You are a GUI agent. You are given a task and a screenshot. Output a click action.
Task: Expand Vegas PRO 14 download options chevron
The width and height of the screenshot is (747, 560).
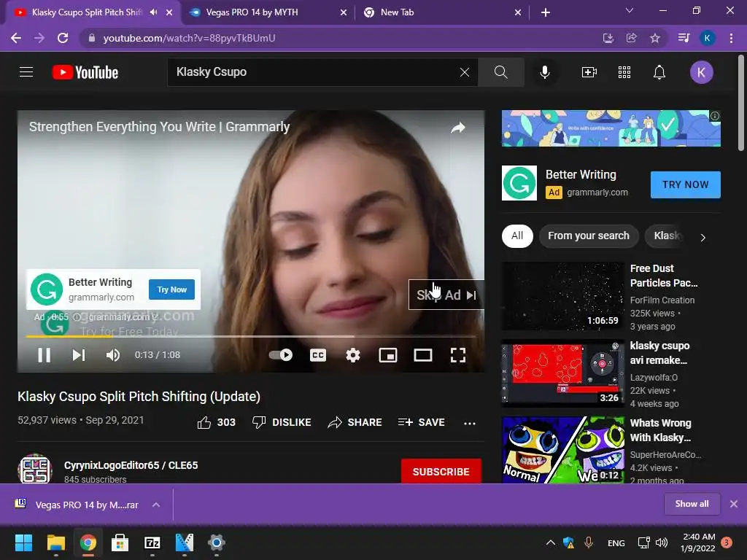(x=156, y=505)
